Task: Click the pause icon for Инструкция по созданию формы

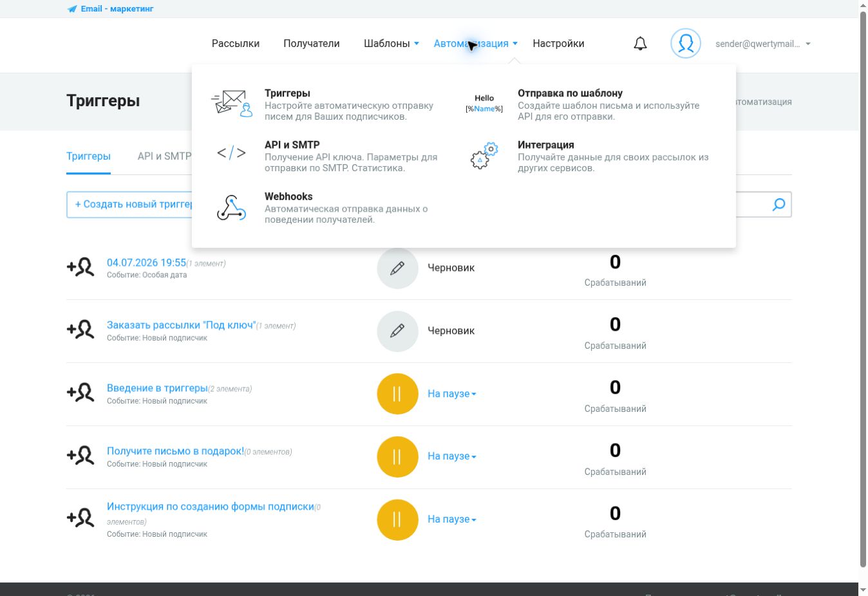Action: [x=397, y=520]
